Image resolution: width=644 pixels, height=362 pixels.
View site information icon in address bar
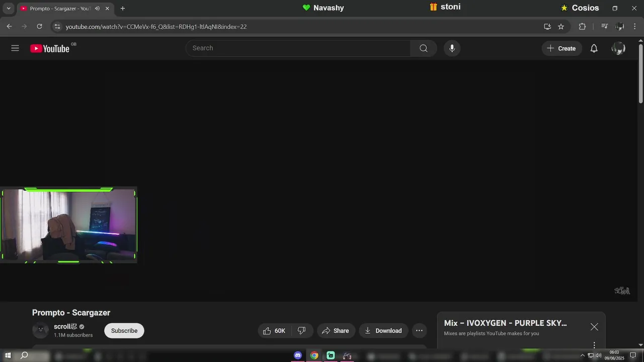tap(57, 27)
